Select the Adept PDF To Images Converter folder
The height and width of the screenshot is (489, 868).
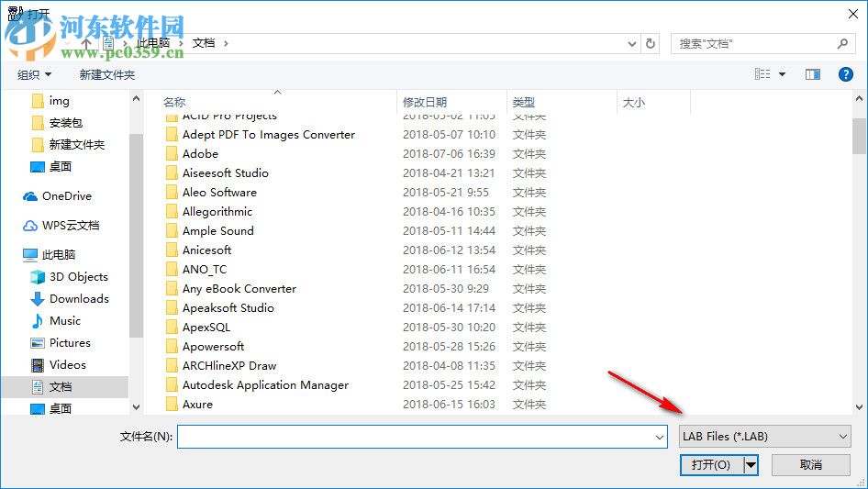(269, 135)
